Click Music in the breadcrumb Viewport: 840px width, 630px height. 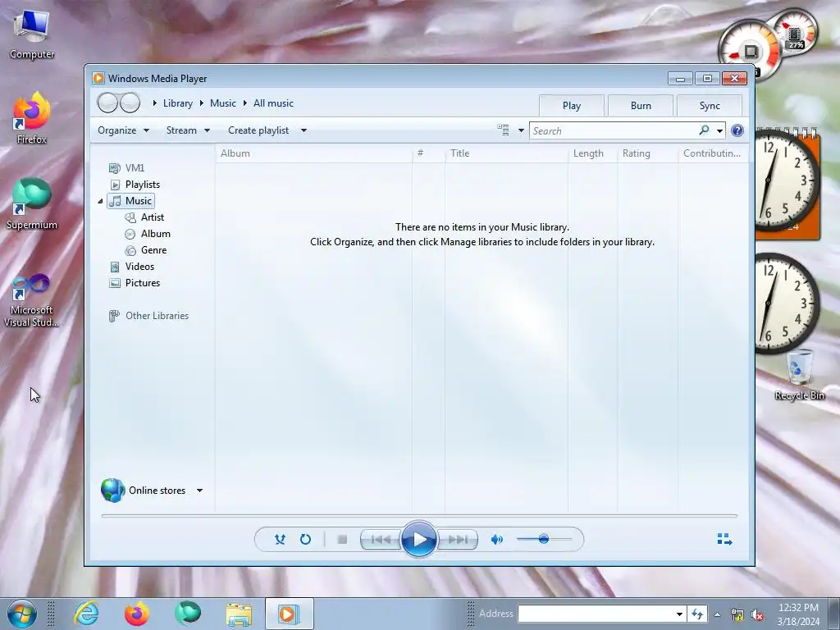223,103
